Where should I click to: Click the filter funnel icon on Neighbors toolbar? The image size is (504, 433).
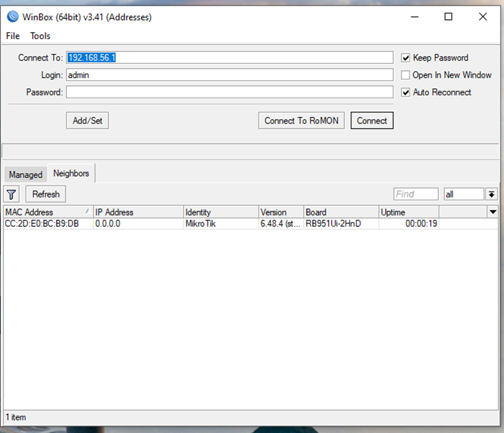pos(11,194)
